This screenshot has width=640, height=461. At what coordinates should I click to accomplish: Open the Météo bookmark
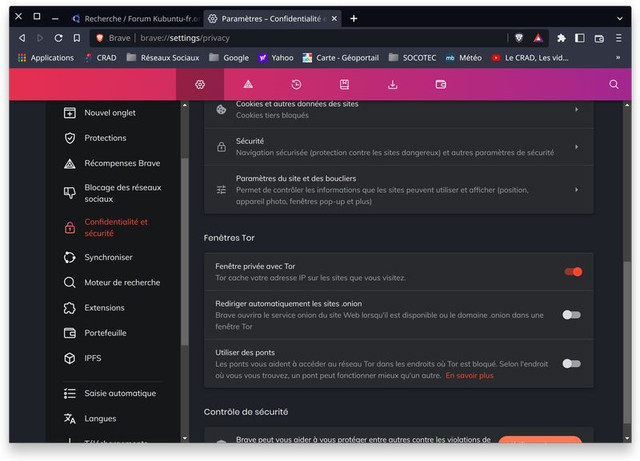click(464, 58)
